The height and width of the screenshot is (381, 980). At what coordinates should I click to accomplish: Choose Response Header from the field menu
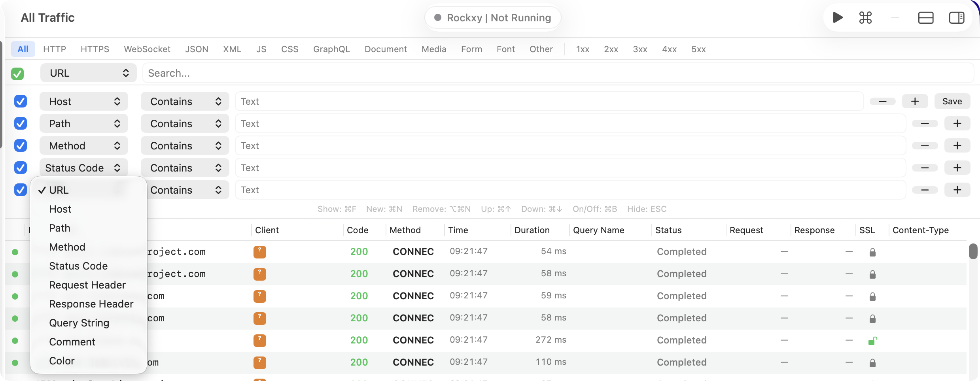[89, 304]
